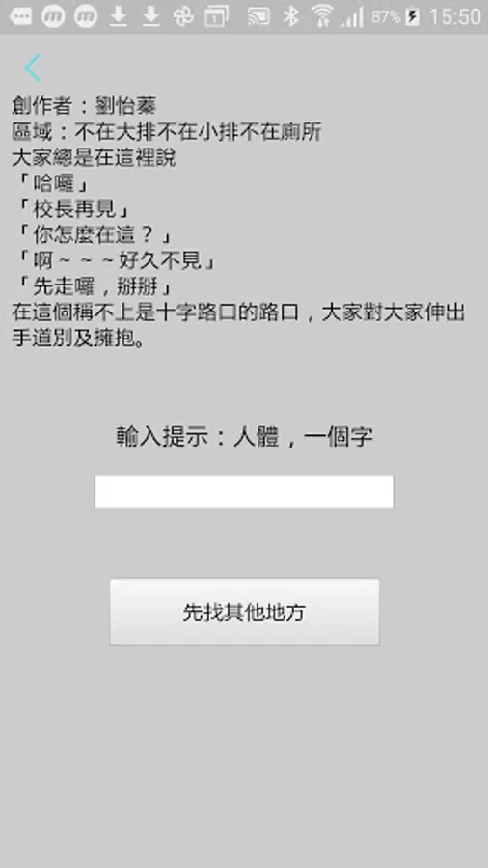Image resolution: width=488 pixels, height=868 pixels.
Task: Tap the leftmost download arrow notification icon
Action: tap(118, 16)
